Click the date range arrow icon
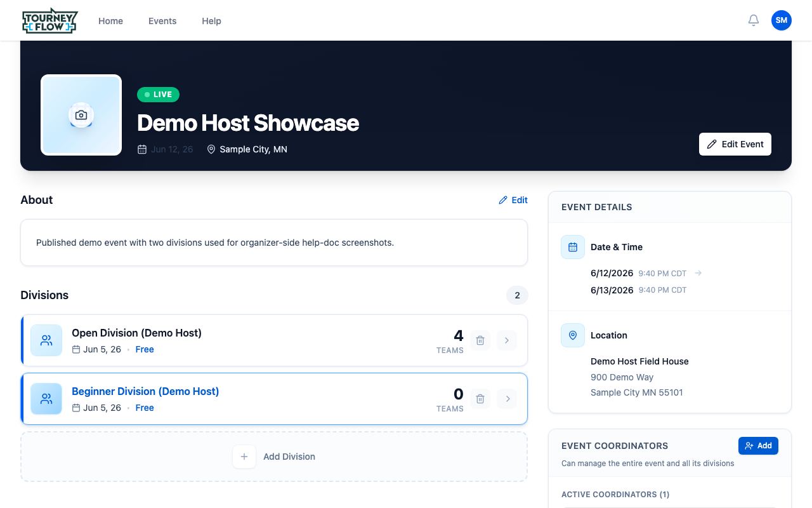This screenshot has width=812, height=508. coord(698,273)
